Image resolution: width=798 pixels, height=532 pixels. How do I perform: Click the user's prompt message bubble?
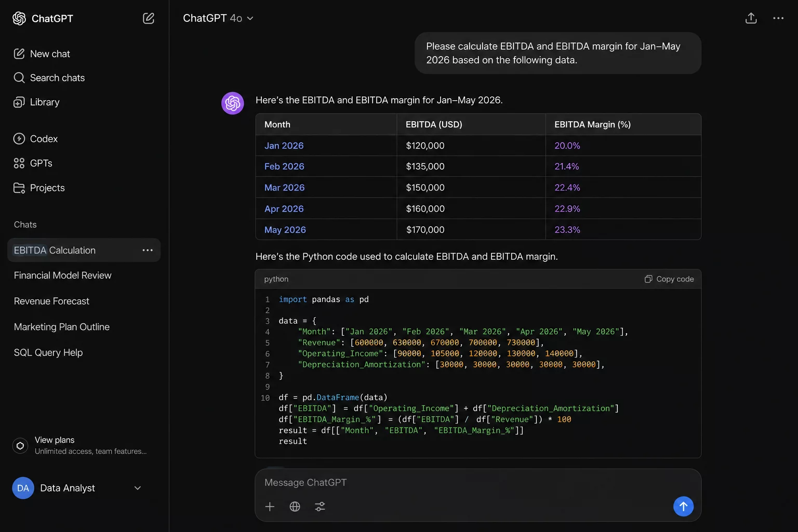558,53
